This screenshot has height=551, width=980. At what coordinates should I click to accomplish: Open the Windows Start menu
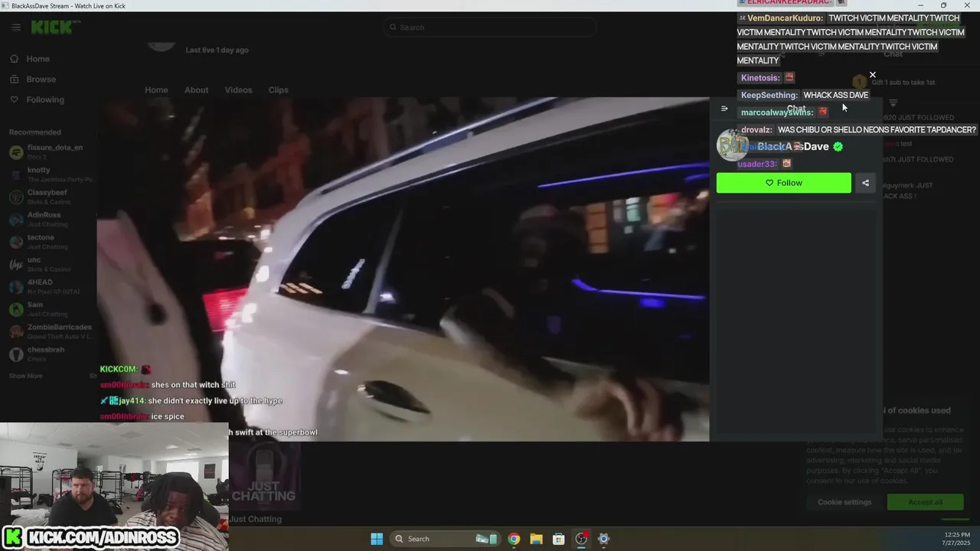377,539
